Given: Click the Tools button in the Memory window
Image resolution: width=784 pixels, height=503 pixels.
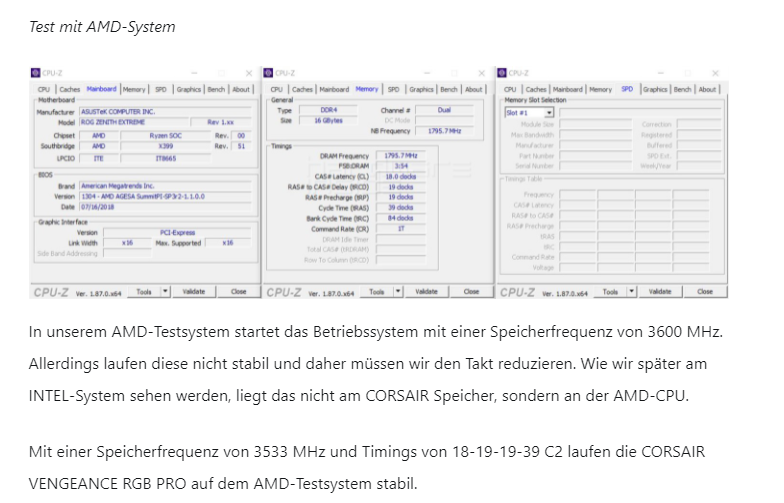Looking at the screenshot, I should click(x=377, y=292).
